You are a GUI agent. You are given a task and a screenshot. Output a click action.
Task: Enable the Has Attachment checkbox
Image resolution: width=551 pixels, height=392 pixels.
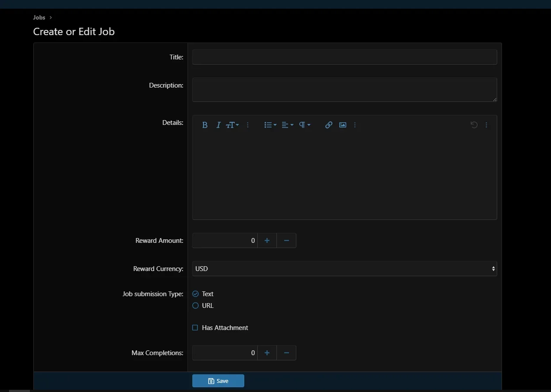195,328
